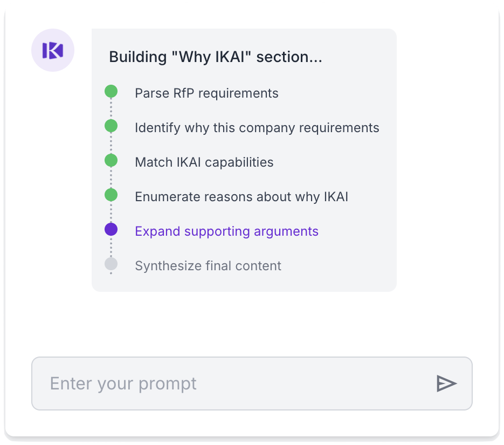Image resolution: width=504 pixels, height=445 pixels.
Task: Click the completed dot for 'Enumerate reasons about why IKAI'
Action: 111,195
